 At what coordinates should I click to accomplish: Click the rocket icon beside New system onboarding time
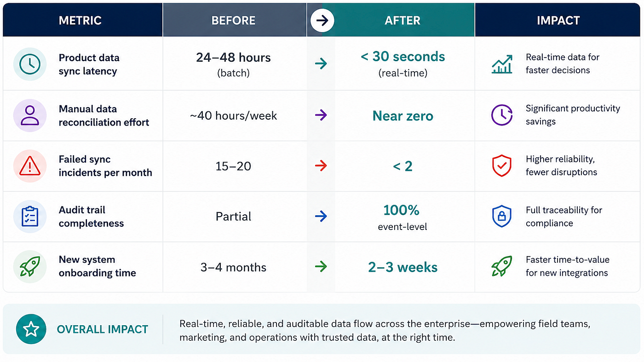pyautogui.click(x=30, y=266)
